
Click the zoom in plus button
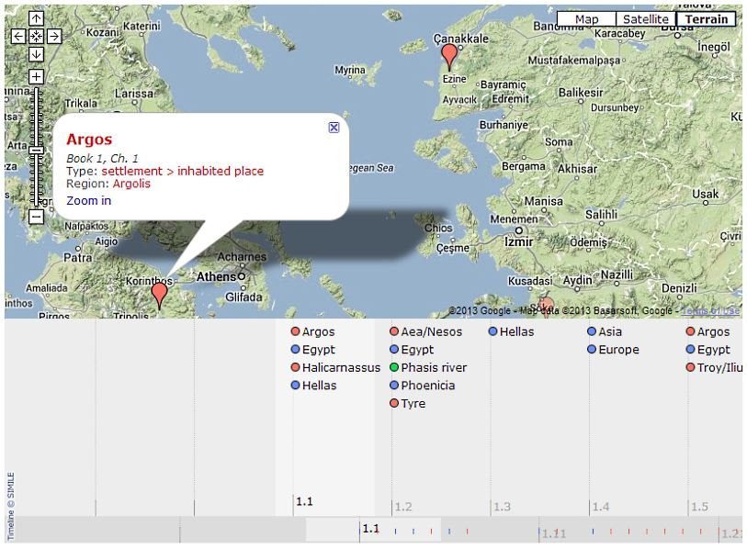(36, 77)
